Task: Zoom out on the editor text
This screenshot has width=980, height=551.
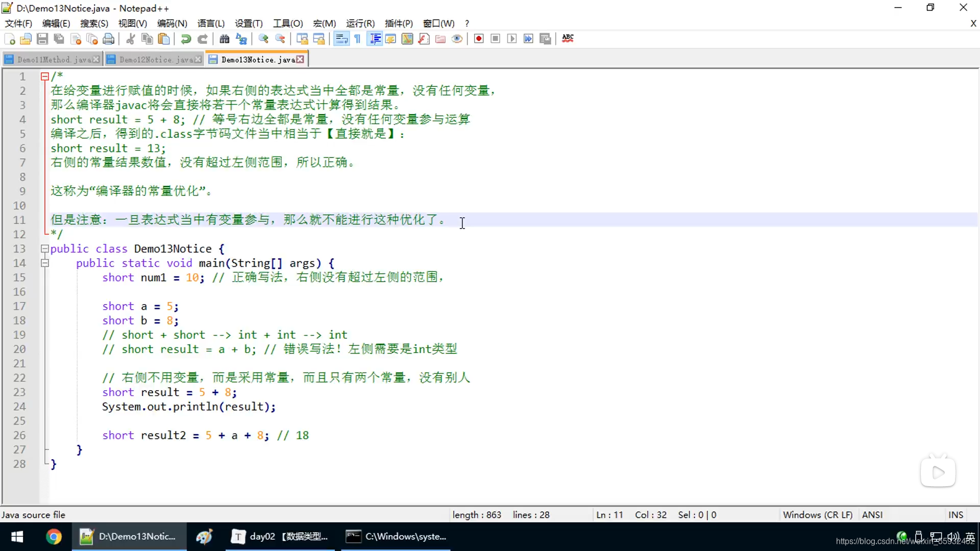Action: click(x=280, y=39)
